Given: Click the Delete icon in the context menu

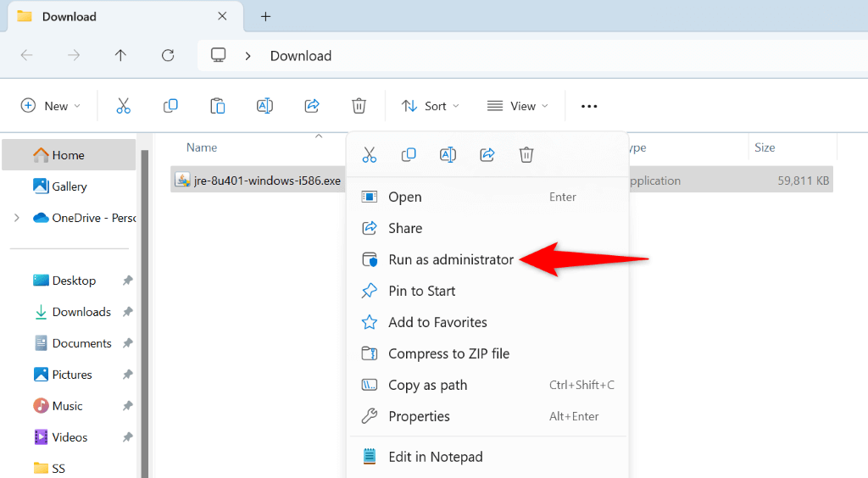Looking at the screenshot, I should (526, 154).
